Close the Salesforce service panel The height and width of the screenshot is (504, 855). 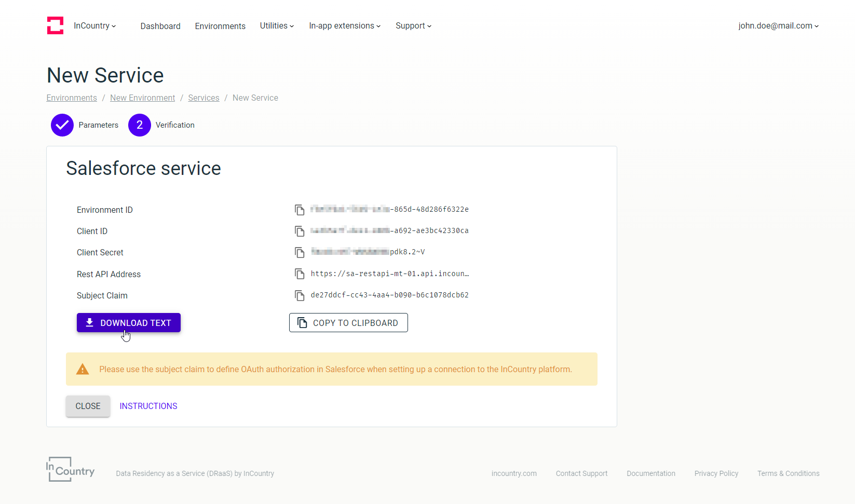88,406
